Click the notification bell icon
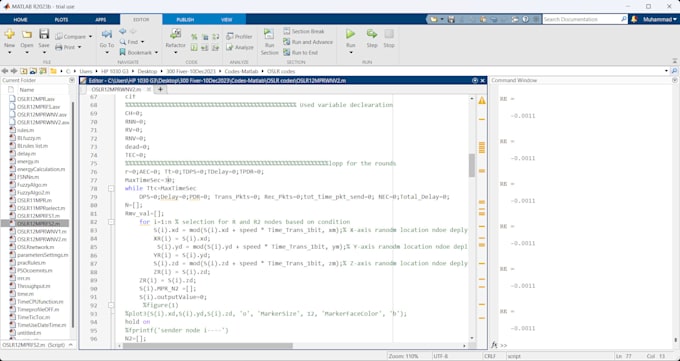This screenshot has width=680, height=361. [634, 19]
